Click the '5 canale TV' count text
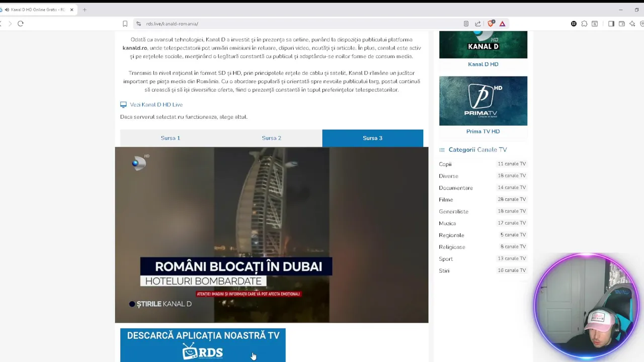This screenshot has height=362, width=644. click(x=513, y=235)
